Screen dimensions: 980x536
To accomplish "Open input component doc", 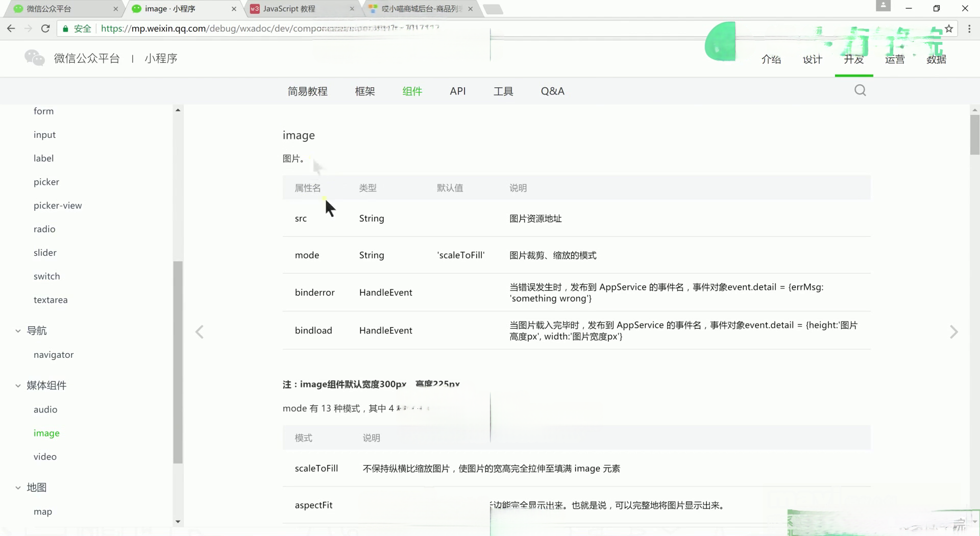I will coord(44,135).
